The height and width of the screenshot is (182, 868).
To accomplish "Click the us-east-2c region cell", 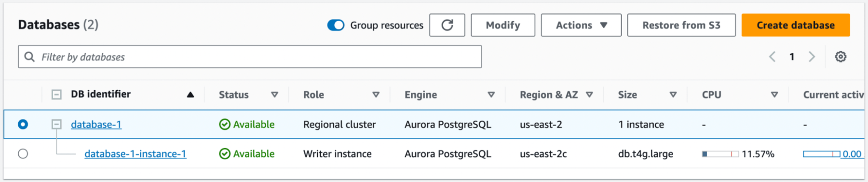I will 543,154.
